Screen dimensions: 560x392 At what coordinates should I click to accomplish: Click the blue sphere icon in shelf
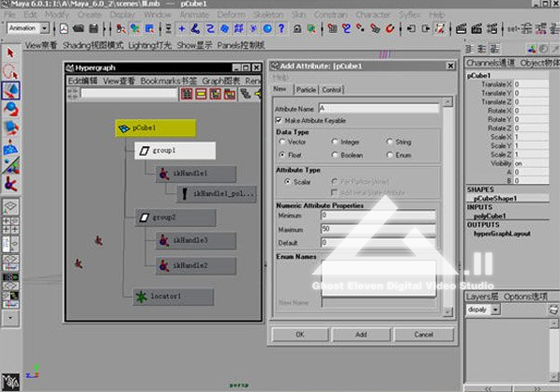[267, 28]
